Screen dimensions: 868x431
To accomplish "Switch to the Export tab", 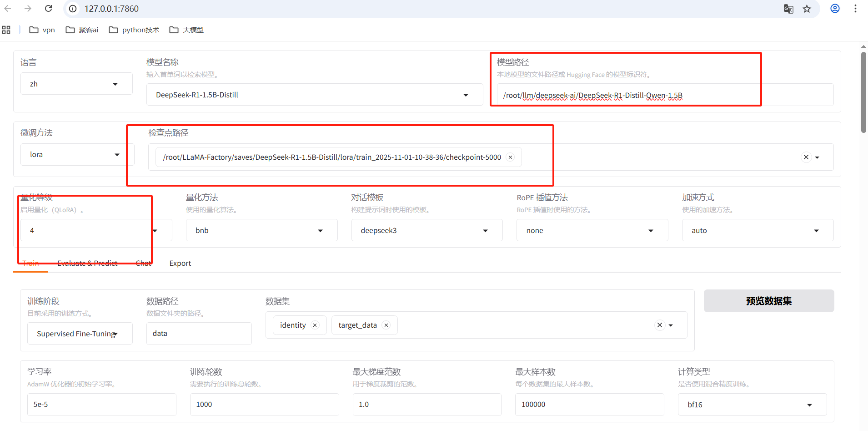I will 180,264.
